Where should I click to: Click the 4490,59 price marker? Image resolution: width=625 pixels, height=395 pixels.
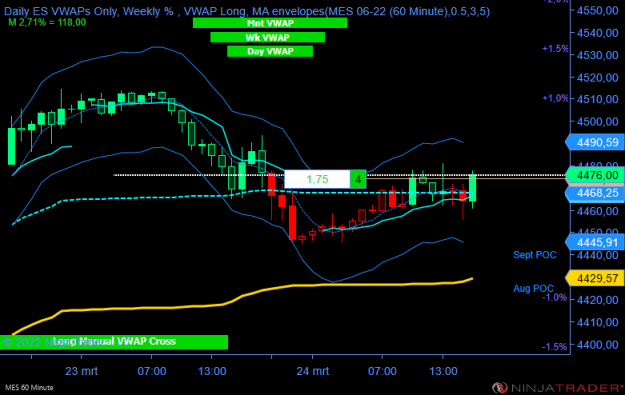(x=595, y=143)
